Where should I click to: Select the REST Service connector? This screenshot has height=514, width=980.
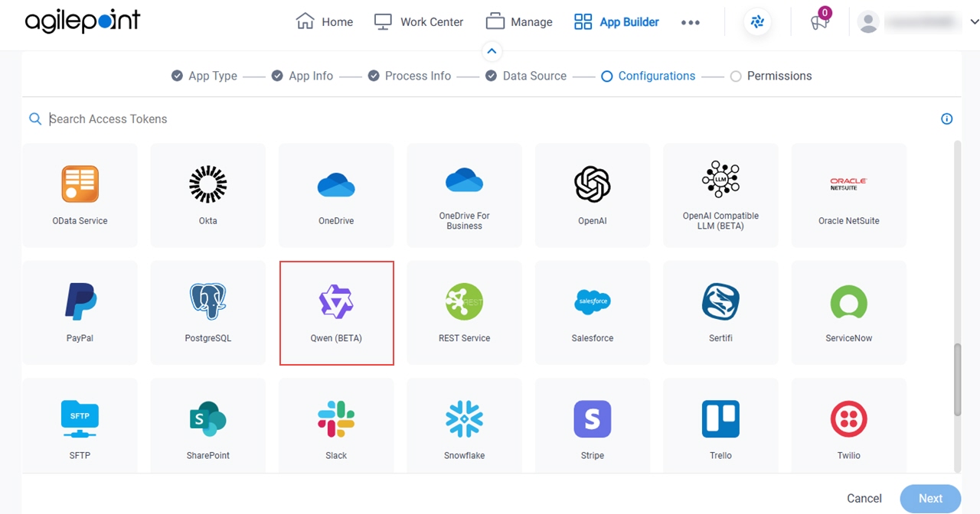(x=465, y=313)
